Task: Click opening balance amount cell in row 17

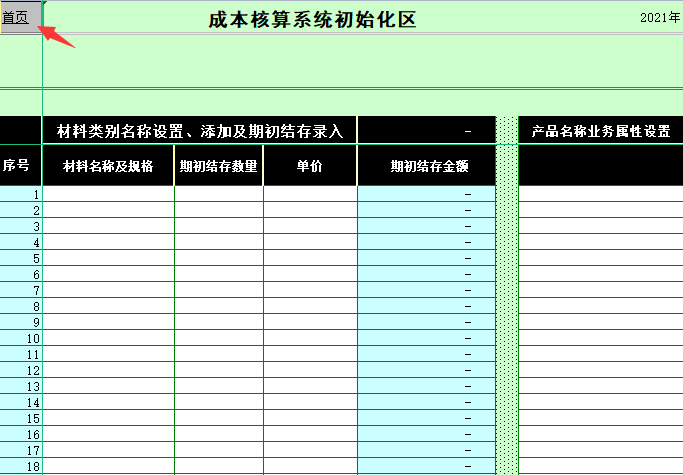Action: [426, 450]
